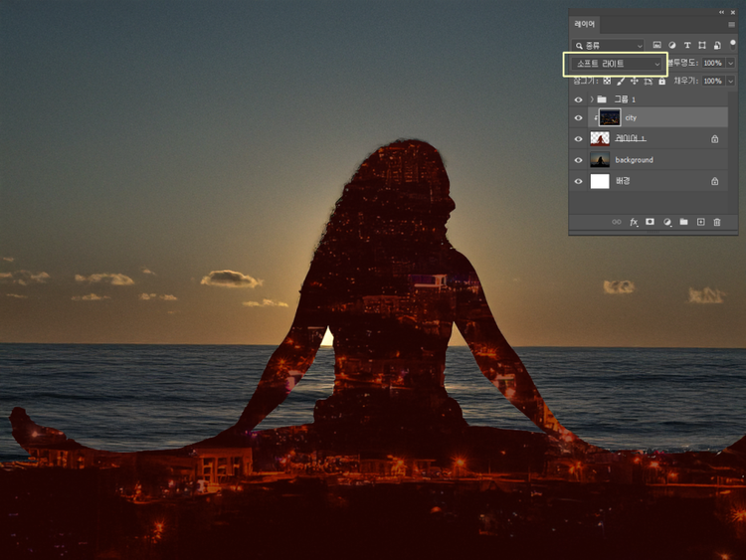Click the fill (채우기) 100% value field
Viewport: 746px width, 560px height.
[x=713, y=81]
